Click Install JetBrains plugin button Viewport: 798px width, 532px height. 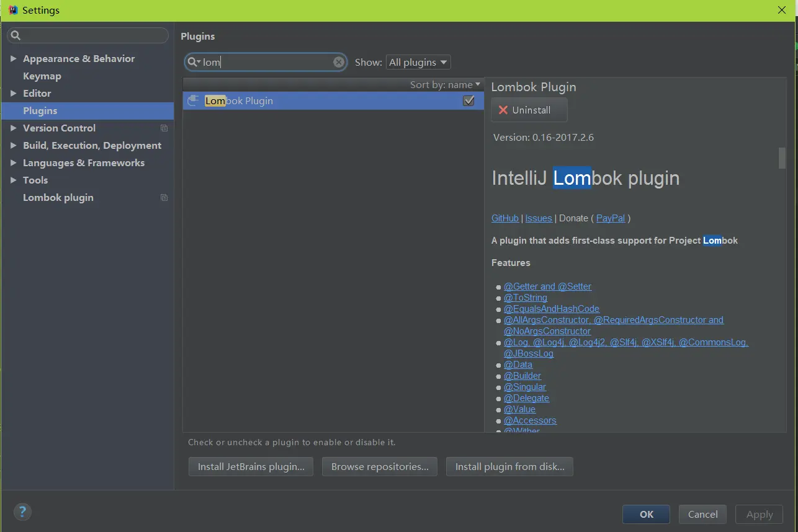tap(251, 466)
